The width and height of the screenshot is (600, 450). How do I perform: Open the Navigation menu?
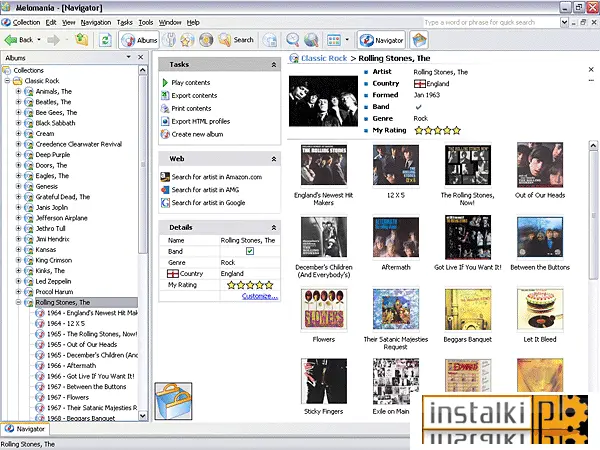(96, 23)
